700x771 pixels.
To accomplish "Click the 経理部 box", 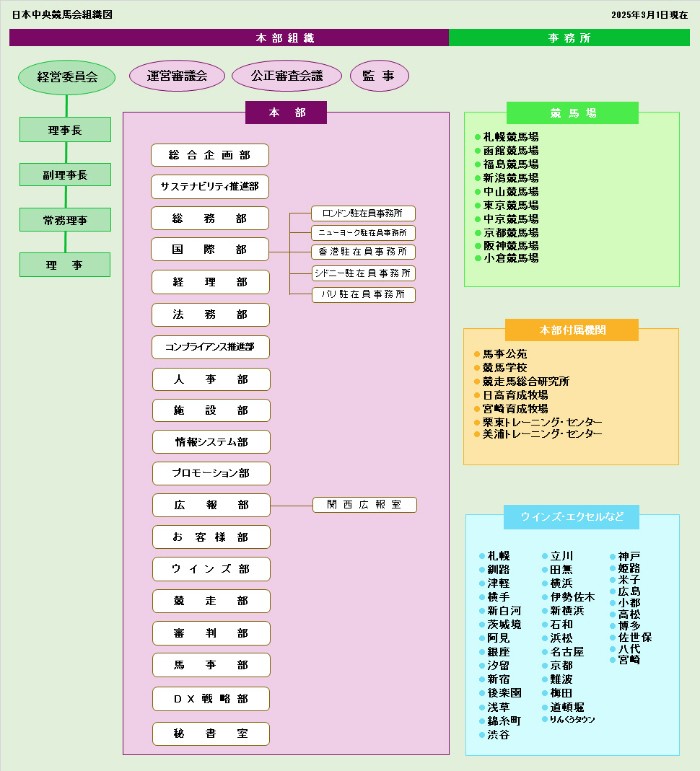I will (x=211, y=282).
